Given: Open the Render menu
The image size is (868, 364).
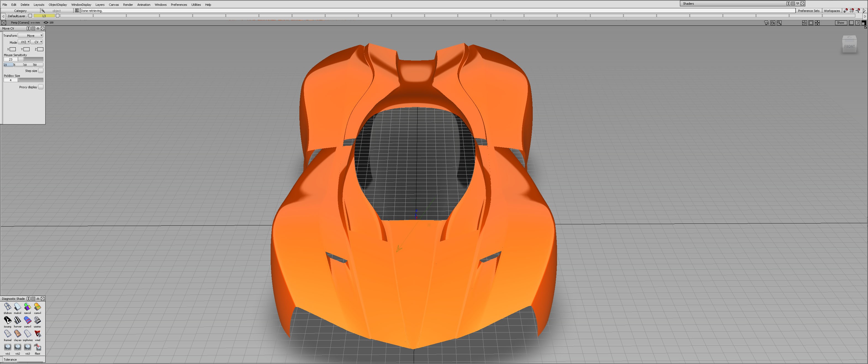Looking at the screenshot, I should 128,5.
